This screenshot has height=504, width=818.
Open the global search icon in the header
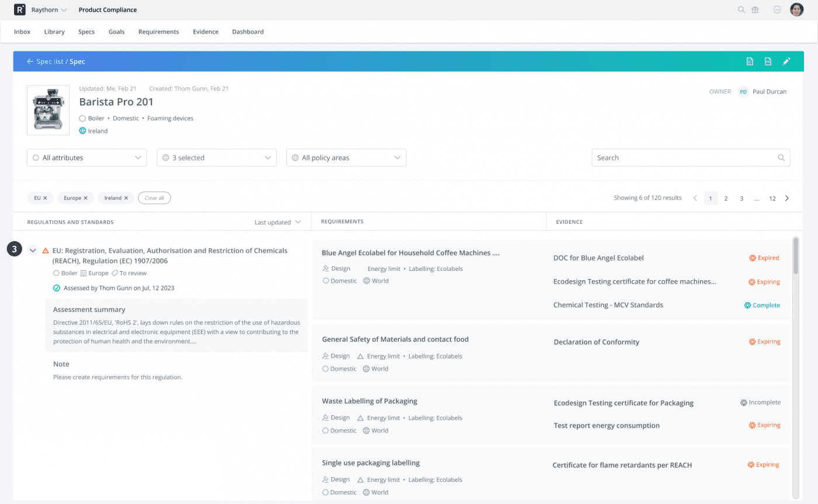coord(741,9)
